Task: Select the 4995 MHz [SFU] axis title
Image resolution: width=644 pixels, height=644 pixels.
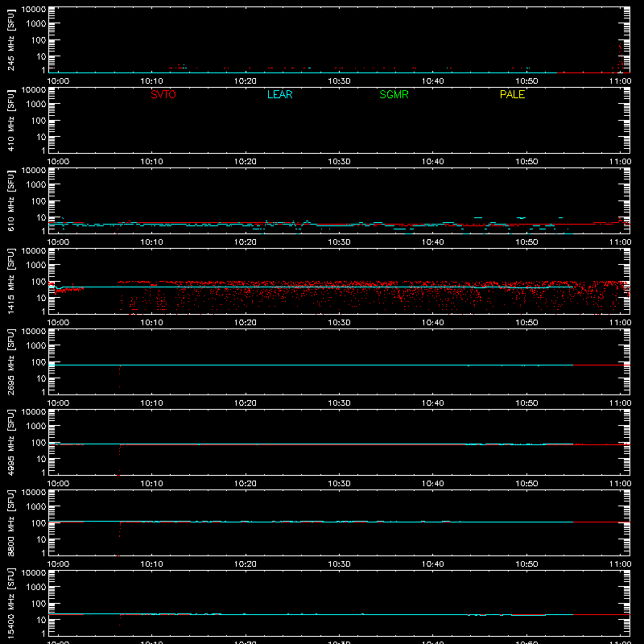Action: [x=10, y=442]
